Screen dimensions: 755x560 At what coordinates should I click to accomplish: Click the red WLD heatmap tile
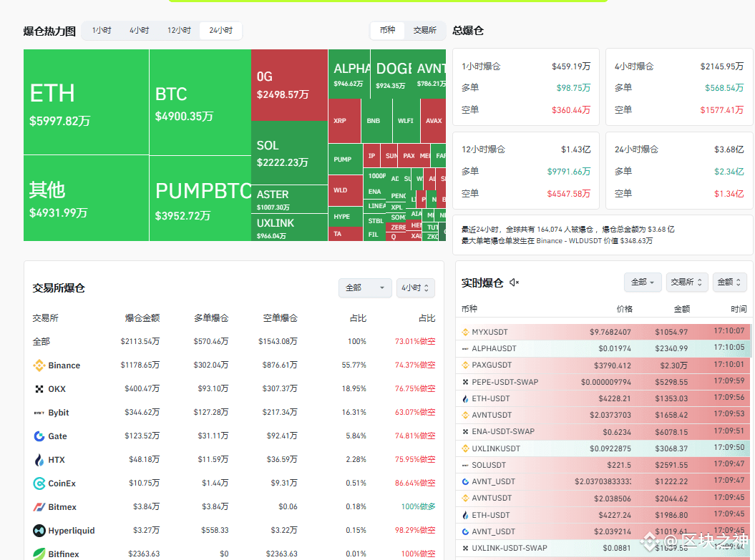pyautogui.click(x=345, y=190)
